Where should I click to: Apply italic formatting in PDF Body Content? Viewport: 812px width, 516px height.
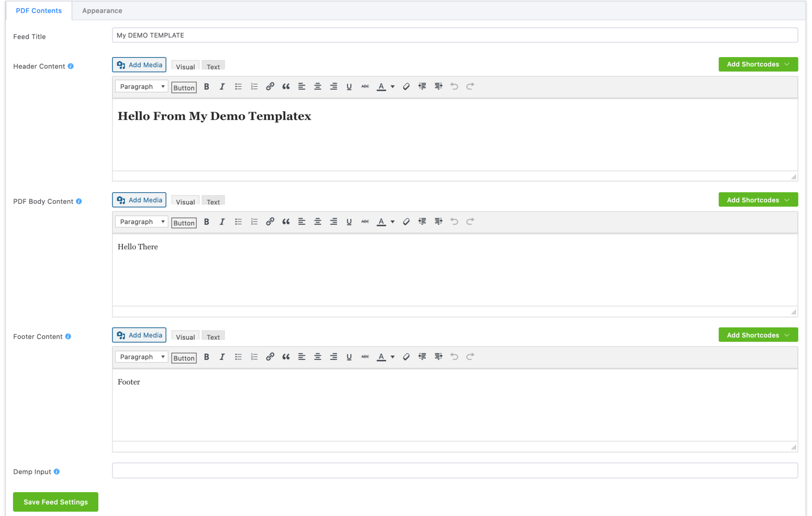click(222, 222)
